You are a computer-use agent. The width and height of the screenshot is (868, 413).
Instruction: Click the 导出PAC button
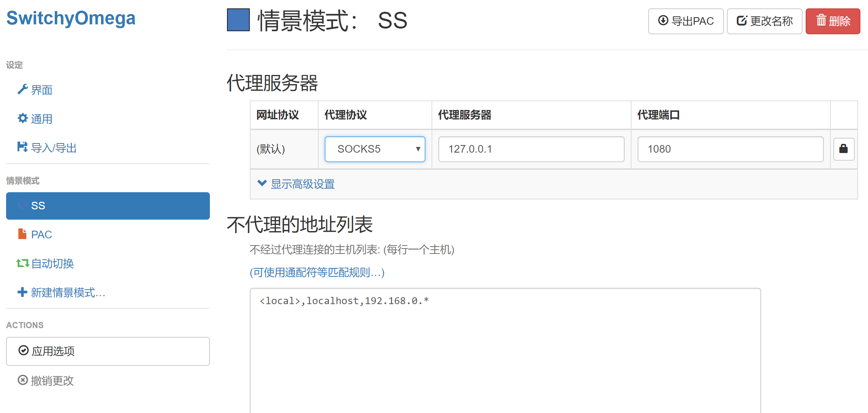(686, 21)
